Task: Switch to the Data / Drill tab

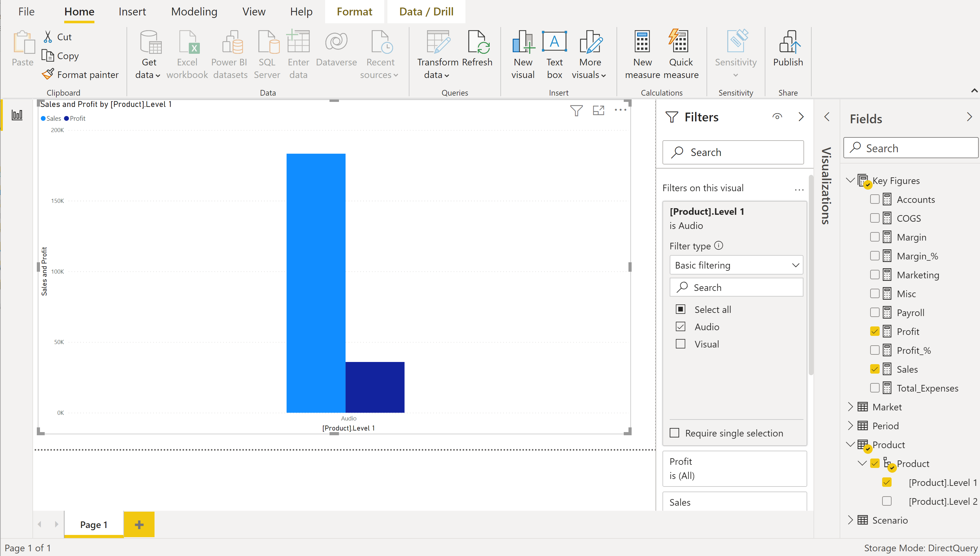Action: coord(426,11)
